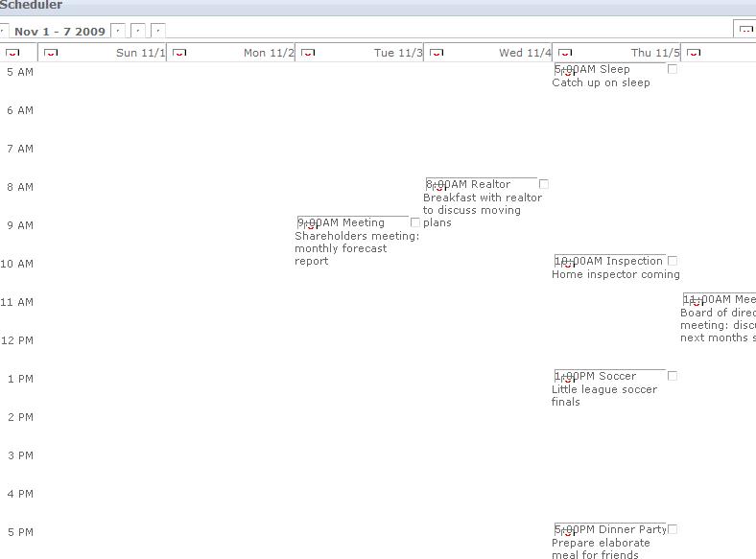The height and width of the screenshot is (559, 756).
Task: Tick the 10:00AM Inspection event checkbox
Action: pyautogui.click(x=673, y=261)
